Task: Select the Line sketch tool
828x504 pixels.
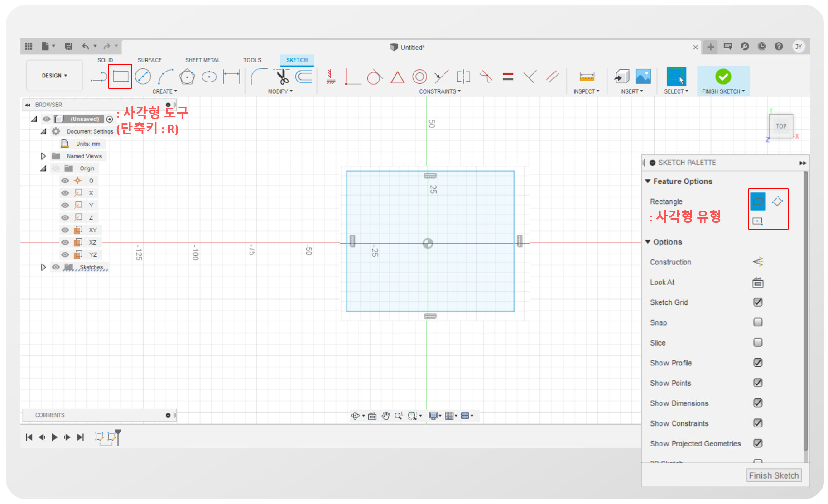Action: (99, 77)
